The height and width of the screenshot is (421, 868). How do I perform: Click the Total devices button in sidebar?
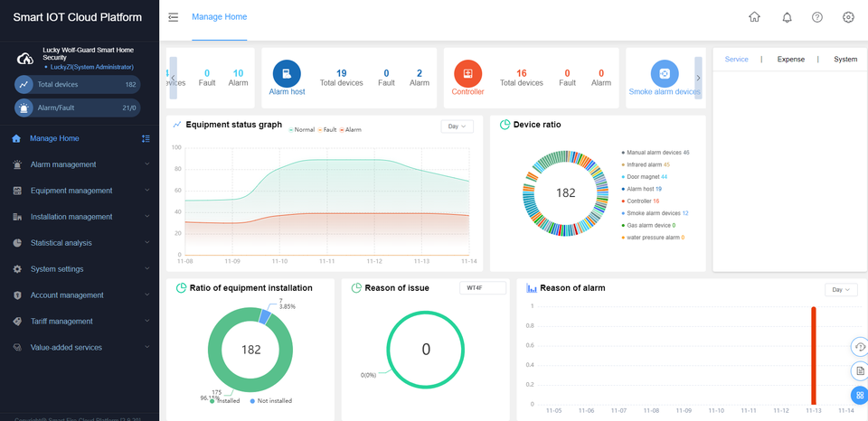click(76, 84)
